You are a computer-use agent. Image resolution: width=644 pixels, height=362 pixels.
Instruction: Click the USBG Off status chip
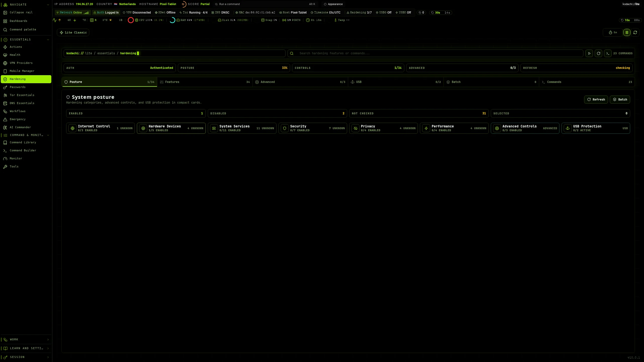pyautogui.click(x=384, y=13)
